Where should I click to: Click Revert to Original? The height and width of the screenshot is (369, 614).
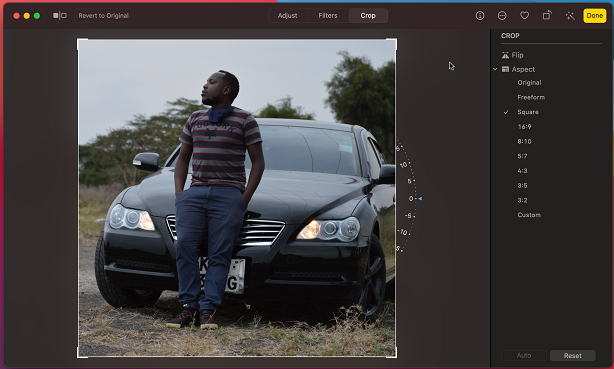coord(103,16)
